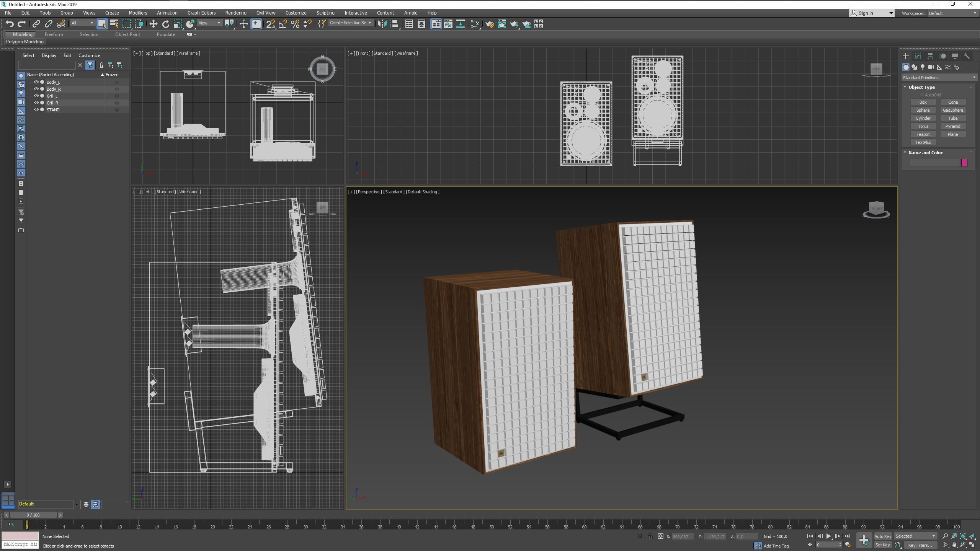
Task: Select the Cameras category icon
Action: (x=931, y=67)
